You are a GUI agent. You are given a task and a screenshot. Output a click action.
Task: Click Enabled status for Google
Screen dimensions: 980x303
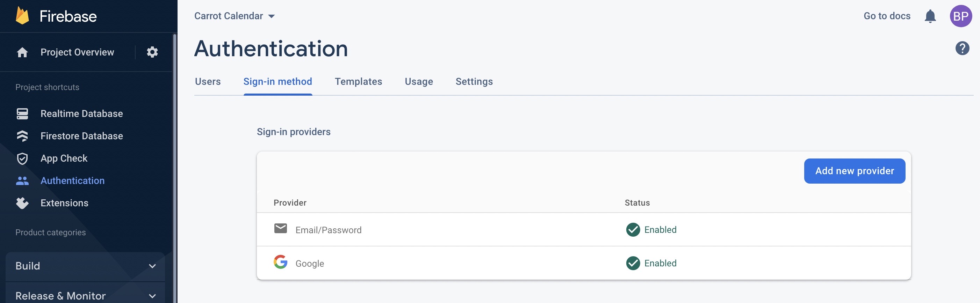(x=660, y=263)
